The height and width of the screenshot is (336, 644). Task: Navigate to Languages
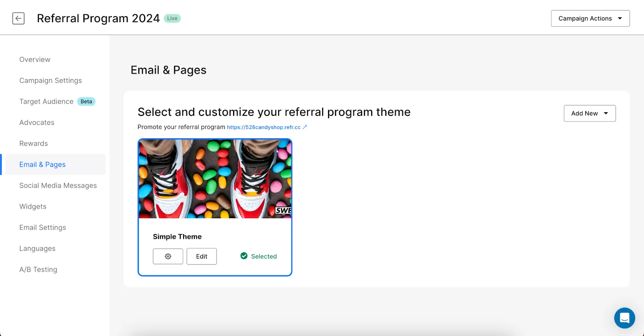pos(37,248)
